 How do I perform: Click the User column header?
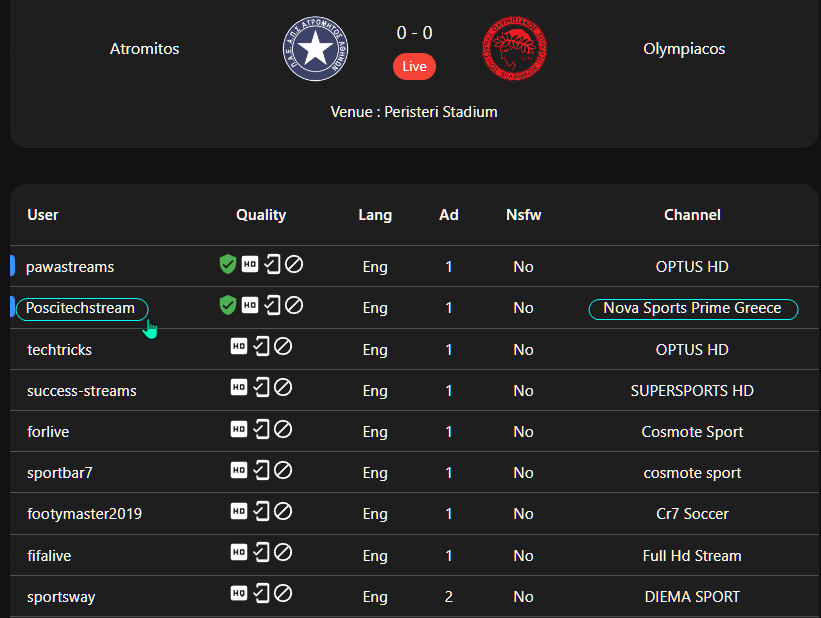click(43, 215)
